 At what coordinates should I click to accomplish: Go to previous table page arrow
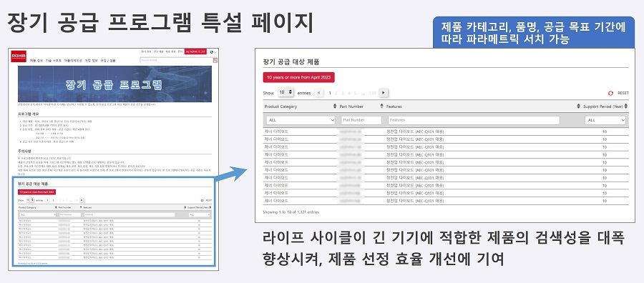(x=319, y=93)
